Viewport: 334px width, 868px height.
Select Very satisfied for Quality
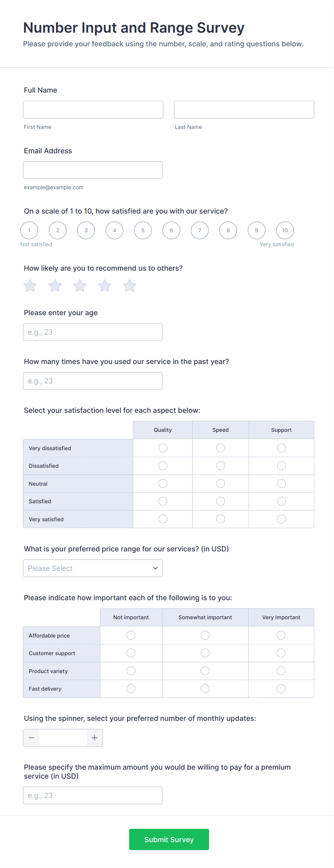[x=163, y=519]
